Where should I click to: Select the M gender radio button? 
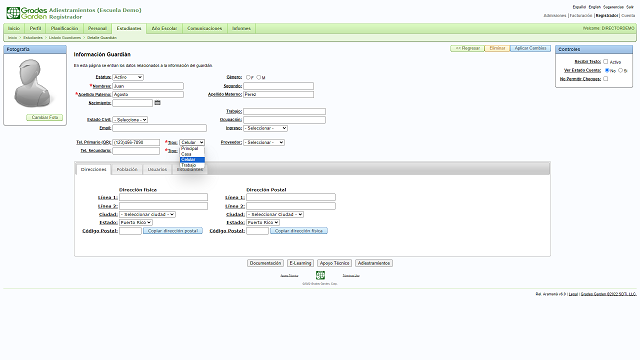258,77
